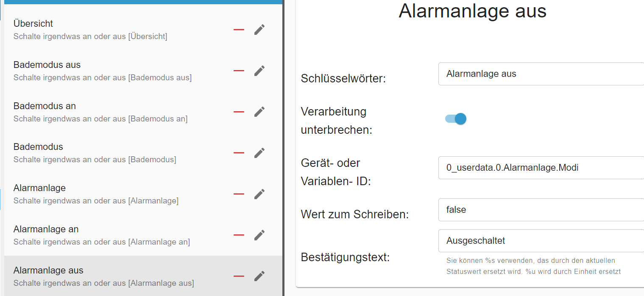
Task: Delete the Bademodus aus rule
Action: point(239,71)
